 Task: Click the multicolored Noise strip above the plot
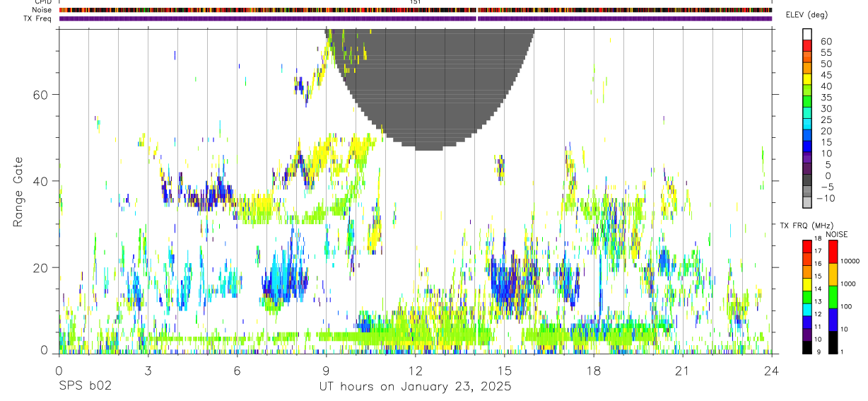(x=416, y=10)
